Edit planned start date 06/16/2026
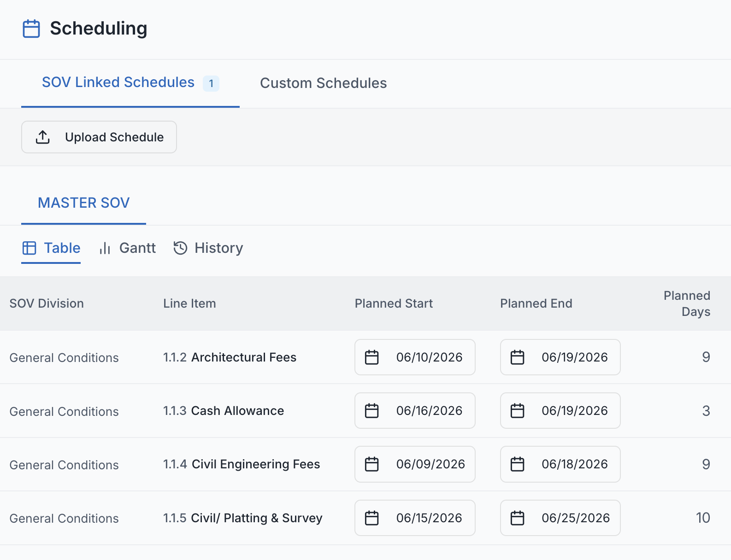Image resolution: width=731 pixels, height=560 pixels. click(415, 411)
